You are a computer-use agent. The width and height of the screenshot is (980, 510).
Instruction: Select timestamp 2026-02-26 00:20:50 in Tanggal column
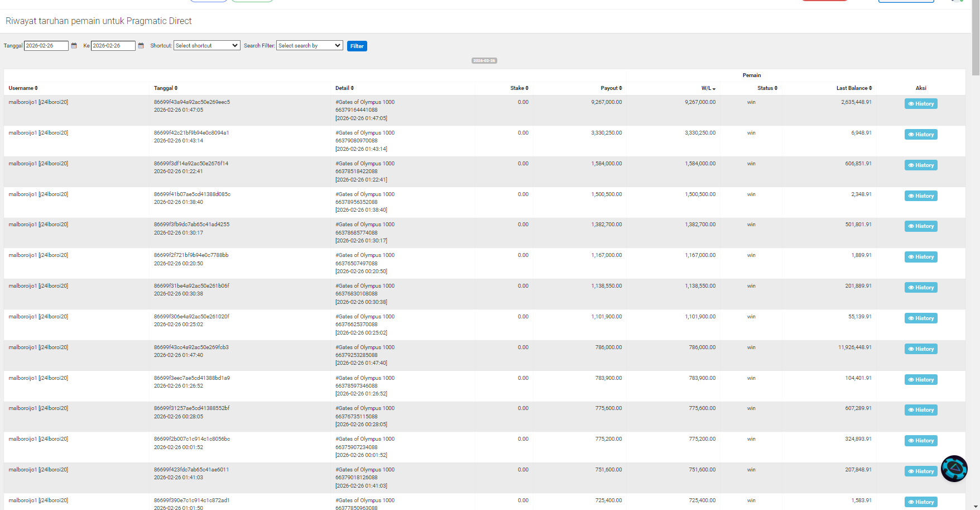[x=179, y=264]
